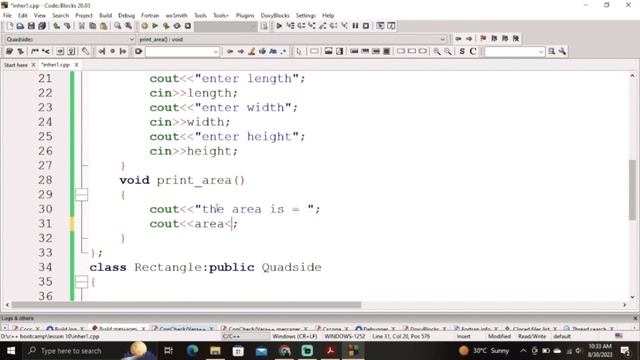The height and width of the screenshot is (360, 640).
Task: Click the bold S source toolbar icon
Action: pos(462,51)
